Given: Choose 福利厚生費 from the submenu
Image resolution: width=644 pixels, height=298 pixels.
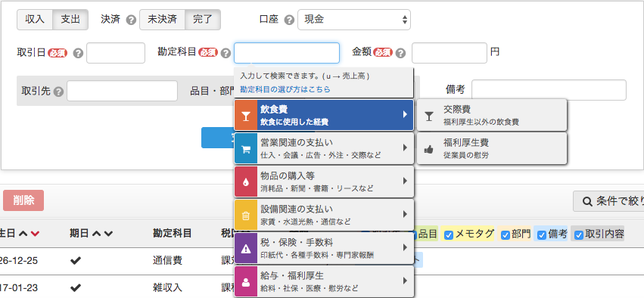Looking at the screenshot, I should (x=492, y=148).
